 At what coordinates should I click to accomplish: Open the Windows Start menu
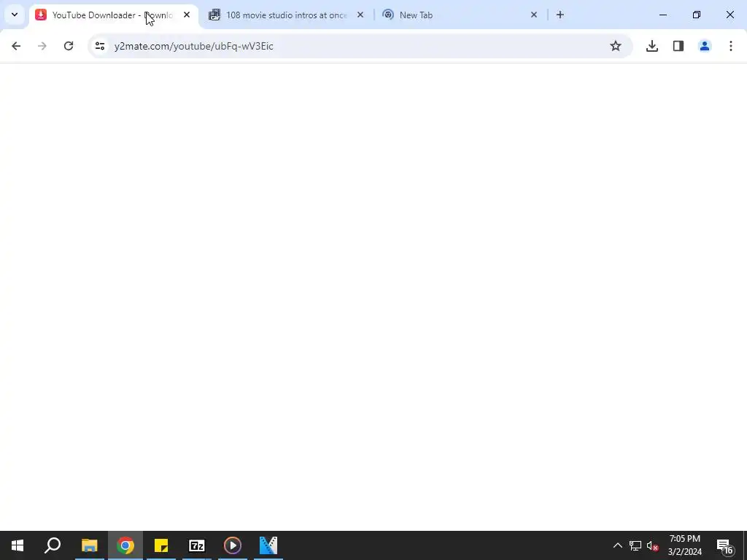click(x=18, y=545)
